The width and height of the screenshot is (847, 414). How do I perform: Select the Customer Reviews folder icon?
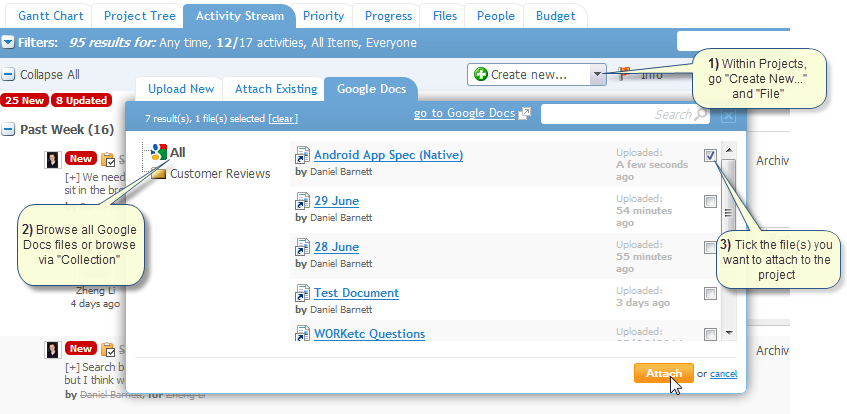[159, 174]
